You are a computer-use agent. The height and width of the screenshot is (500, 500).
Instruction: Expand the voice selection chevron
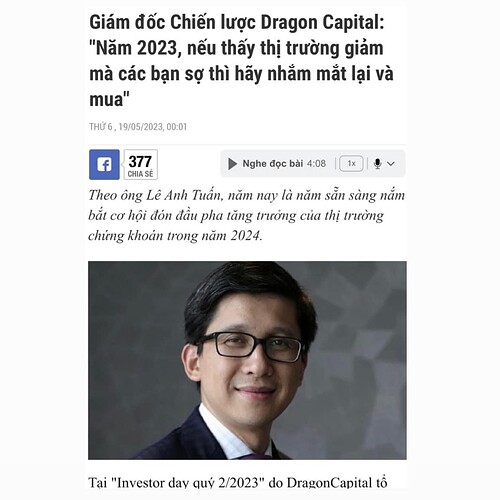pos(391,164)
